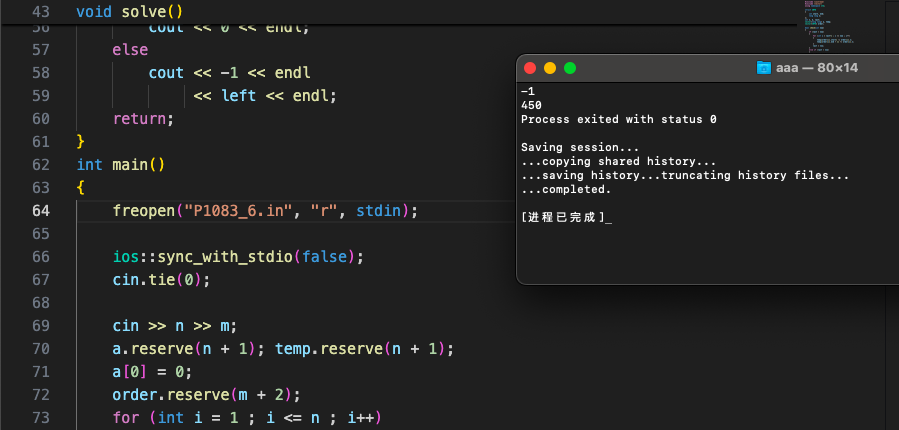Maximize the terminal with green button
899x430 pixels.
(x=570, y=68)
